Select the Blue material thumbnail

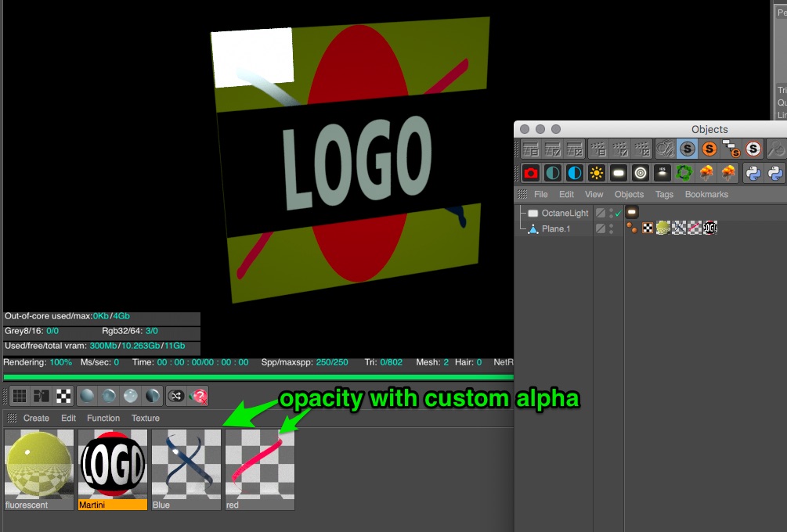pyautogui.click(x=186, y=469)
